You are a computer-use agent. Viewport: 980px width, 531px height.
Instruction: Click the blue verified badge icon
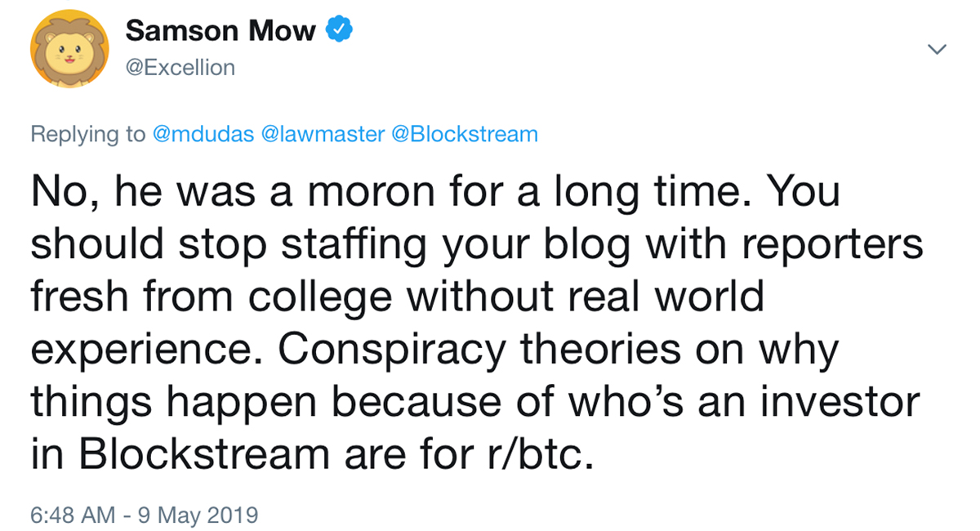pyautogui.click(x=340, y=31)
